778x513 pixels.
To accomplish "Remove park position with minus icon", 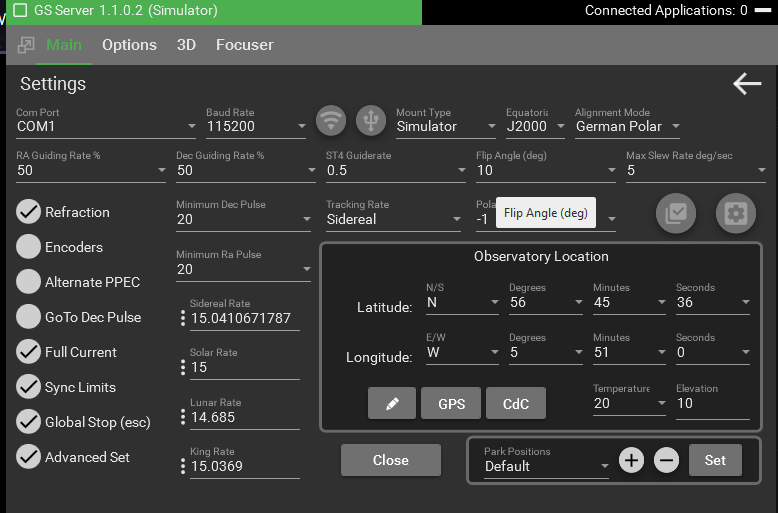I will click(666, 460).
